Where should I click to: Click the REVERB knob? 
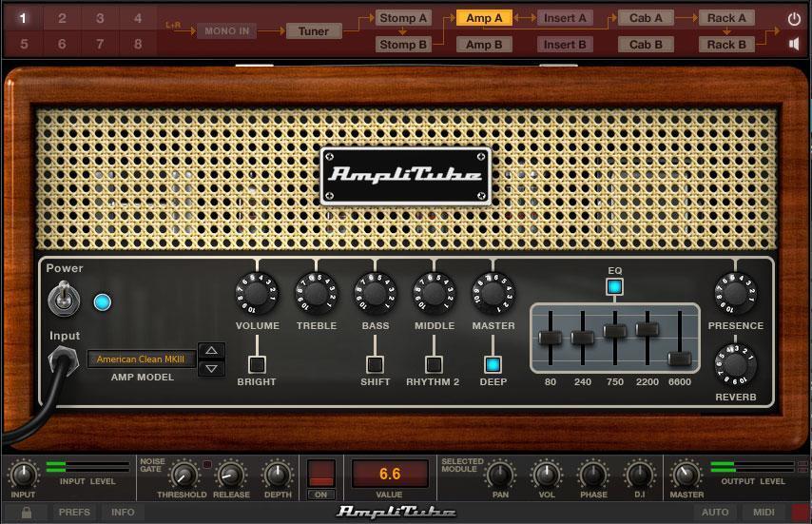point(735,365)
